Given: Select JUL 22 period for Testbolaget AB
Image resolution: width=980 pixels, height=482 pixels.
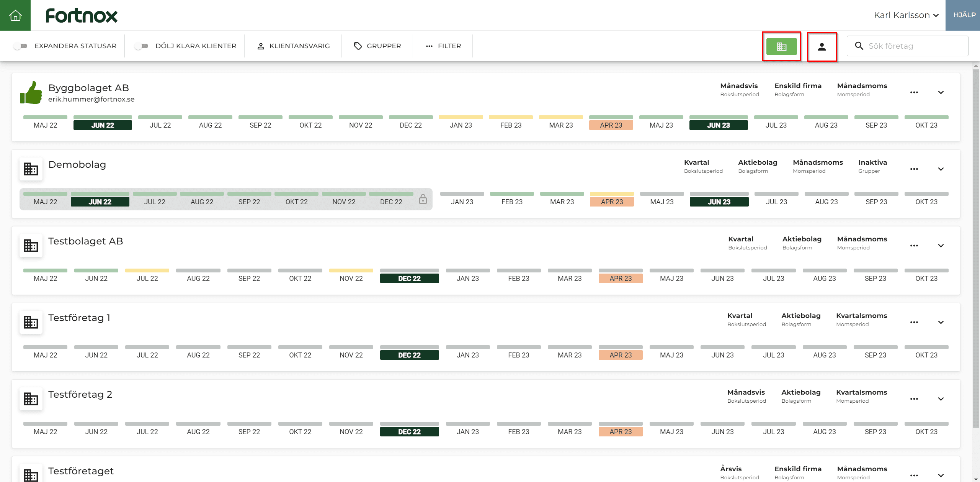Looking at the screenshot, I should click(x=147, y=279).
